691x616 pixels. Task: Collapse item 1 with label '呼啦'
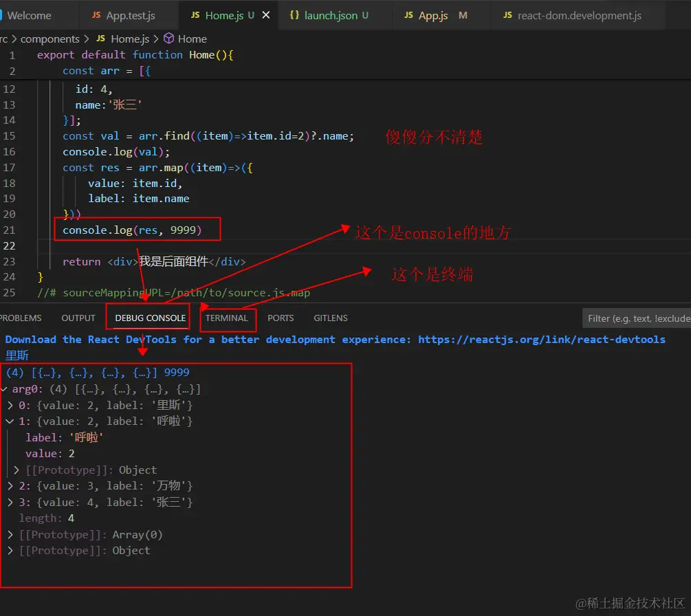pos(10,421)
